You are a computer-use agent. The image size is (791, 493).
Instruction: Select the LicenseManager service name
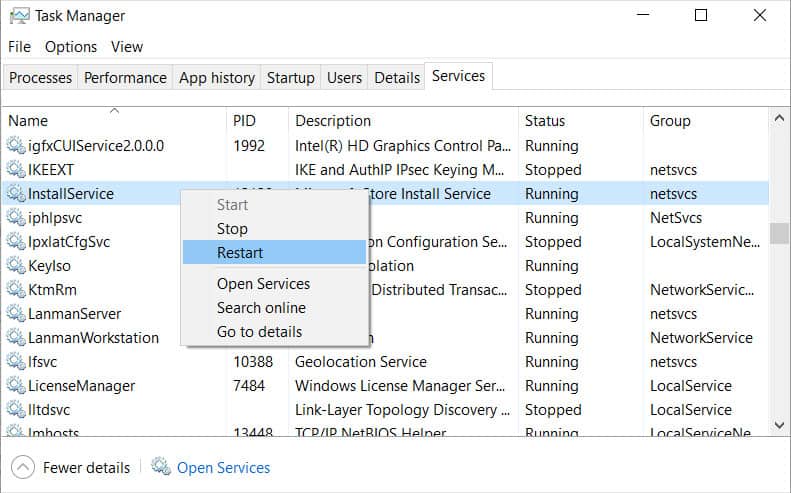tap(81, 386)
